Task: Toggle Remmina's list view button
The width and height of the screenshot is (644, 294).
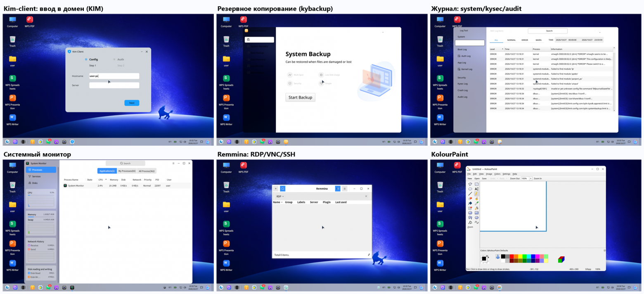Action: tap(338, 189)
